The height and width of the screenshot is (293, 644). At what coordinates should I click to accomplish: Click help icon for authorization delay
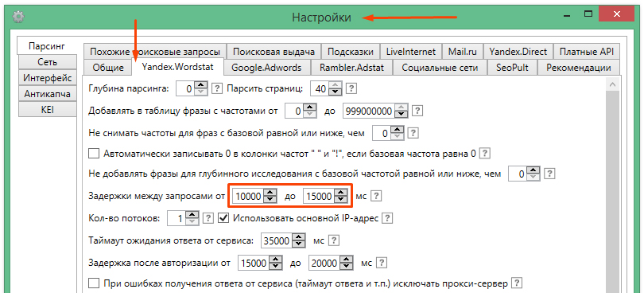(x=382, y=263)
